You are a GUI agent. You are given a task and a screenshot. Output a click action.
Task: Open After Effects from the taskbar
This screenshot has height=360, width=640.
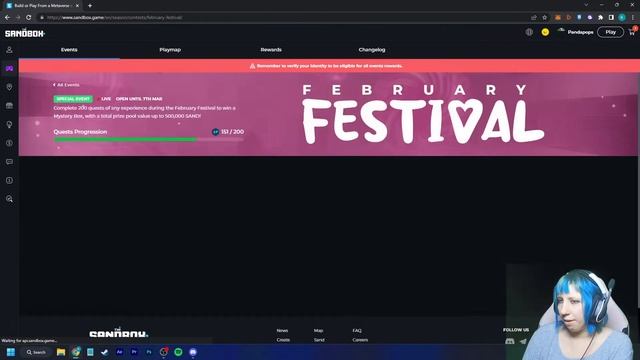click(x=119, y=352)
